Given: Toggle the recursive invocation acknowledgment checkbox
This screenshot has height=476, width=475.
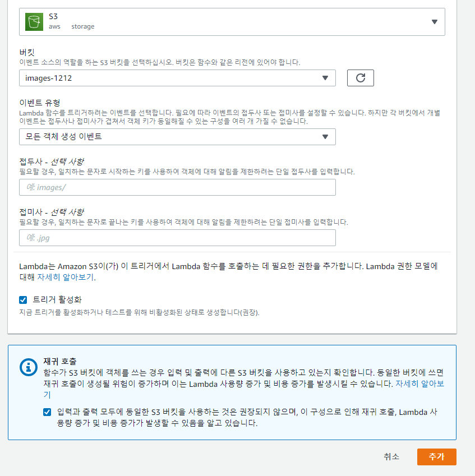Looking at the screenshot, I should pos(47,412).
